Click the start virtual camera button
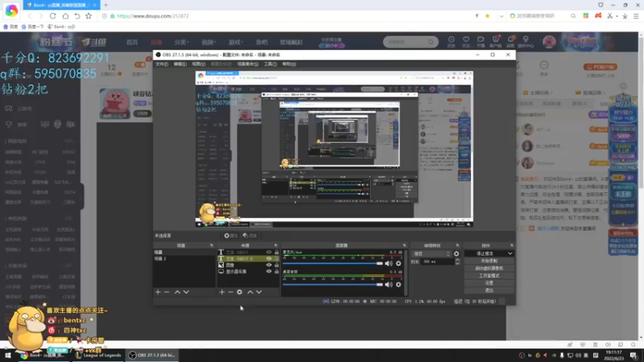The height and width of the screenshot is (362, 644). coord(489,269)
